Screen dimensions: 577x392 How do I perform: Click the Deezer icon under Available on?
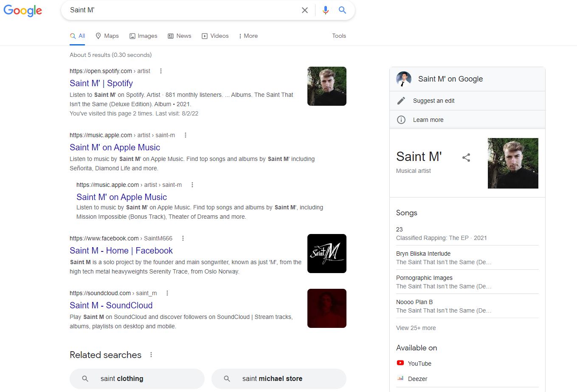tap(400, 378)
